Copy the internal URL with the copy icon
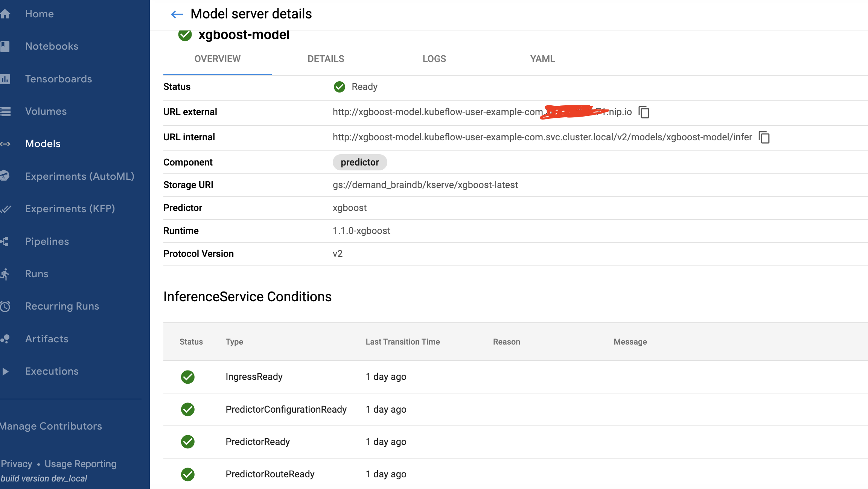This screenshot has height=489, width=868. tap(764, 137)
